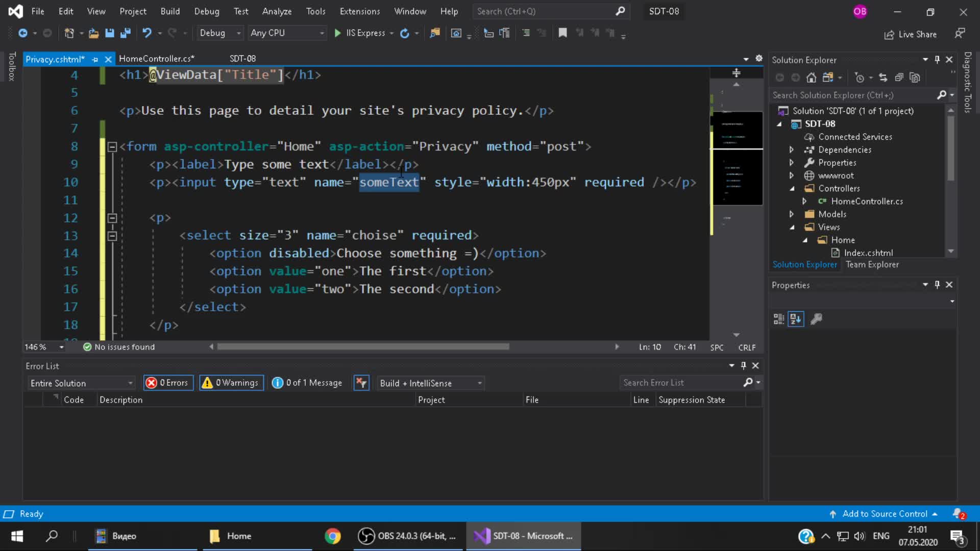
Task: Click the notifications bell in status bar
Action: click(x=958, y=514)
